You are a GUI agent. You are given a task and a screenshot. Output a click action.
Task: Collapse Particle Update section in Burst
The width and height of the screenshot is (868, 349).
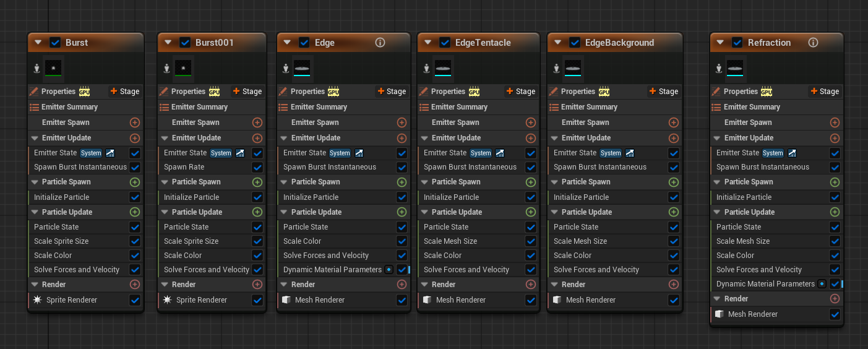click(x=35, y=212)
